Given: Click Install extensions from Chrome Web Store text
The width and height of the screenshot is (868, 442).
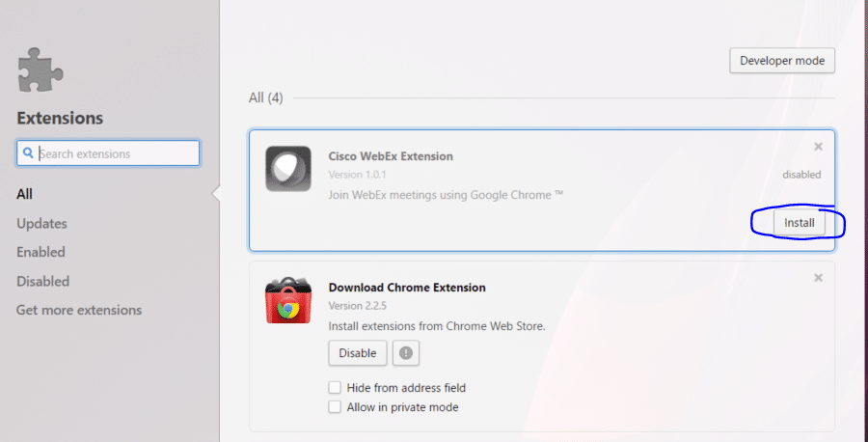Looking at the screenshot, I should pyautogui.click(x=437, y=326).
